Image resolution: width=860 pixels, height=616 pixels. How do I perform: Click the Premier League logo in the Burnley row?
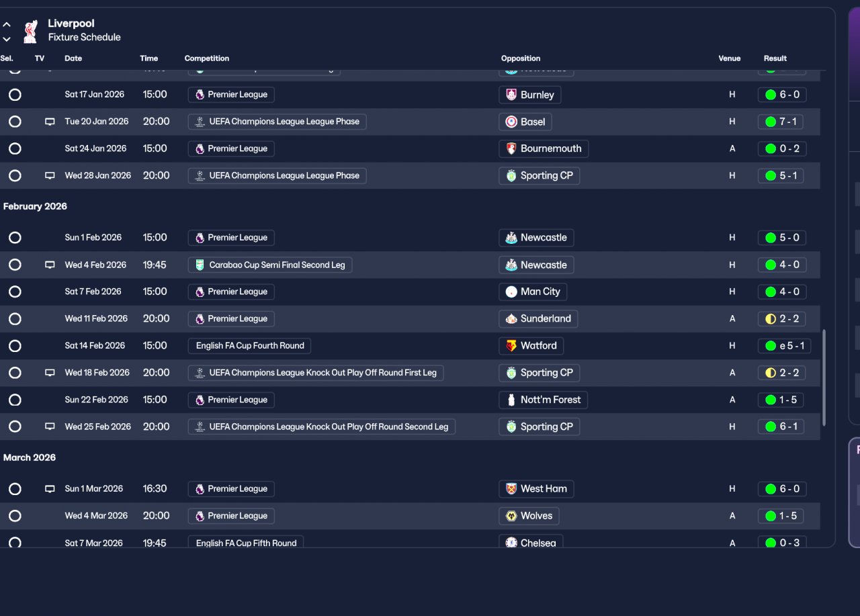(200, 95)
